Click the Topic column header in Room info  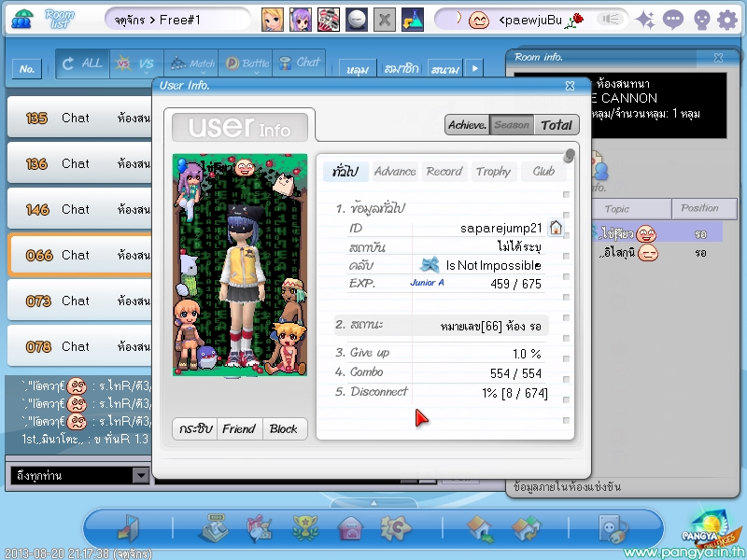tap(631, 208)
